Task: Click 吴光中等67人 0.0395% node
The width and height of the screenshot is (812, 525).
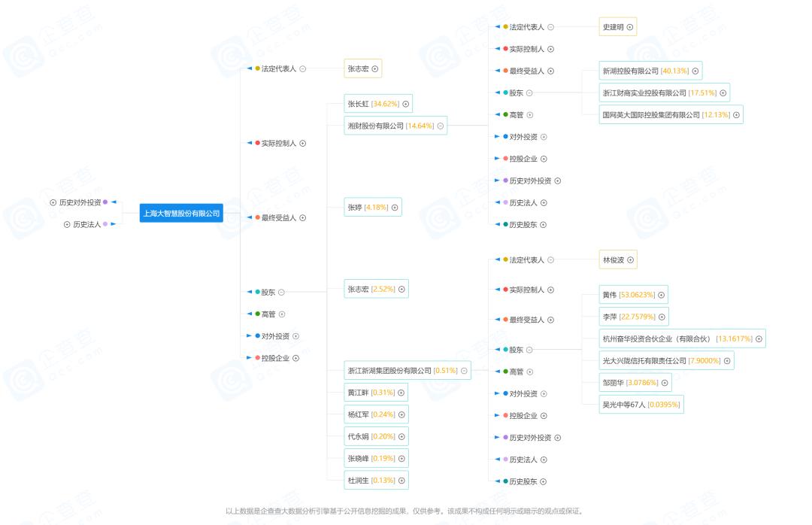Action: 641,405
